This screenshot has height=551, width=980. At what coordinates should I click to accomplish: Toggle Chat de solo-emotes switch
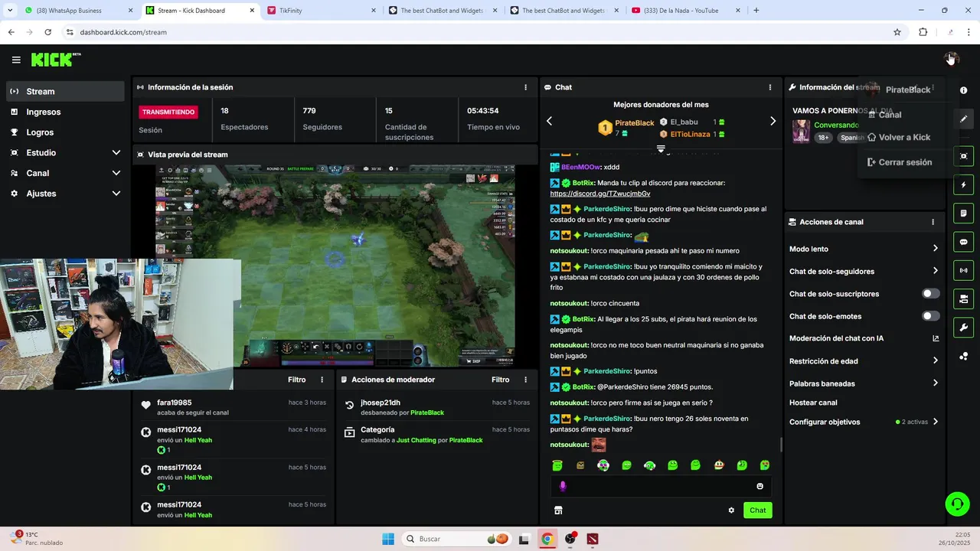coord(931,316)
